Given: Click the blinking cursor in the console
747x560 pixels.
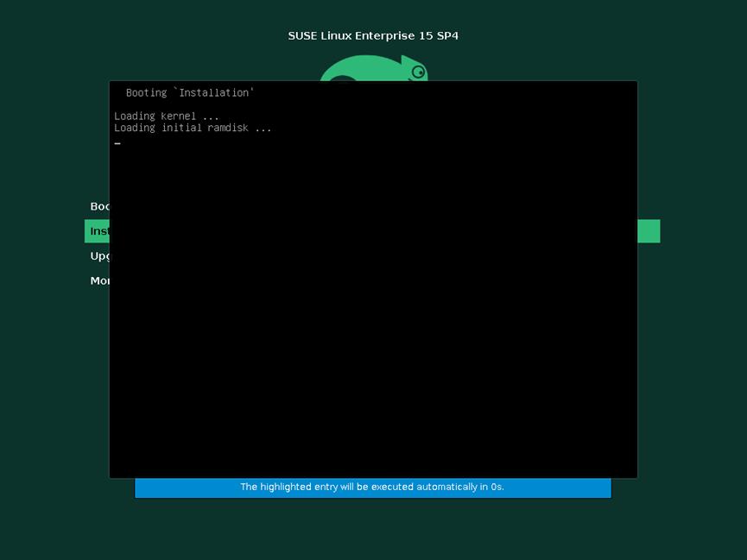Looking at the screenshot, I should [117, 142].
